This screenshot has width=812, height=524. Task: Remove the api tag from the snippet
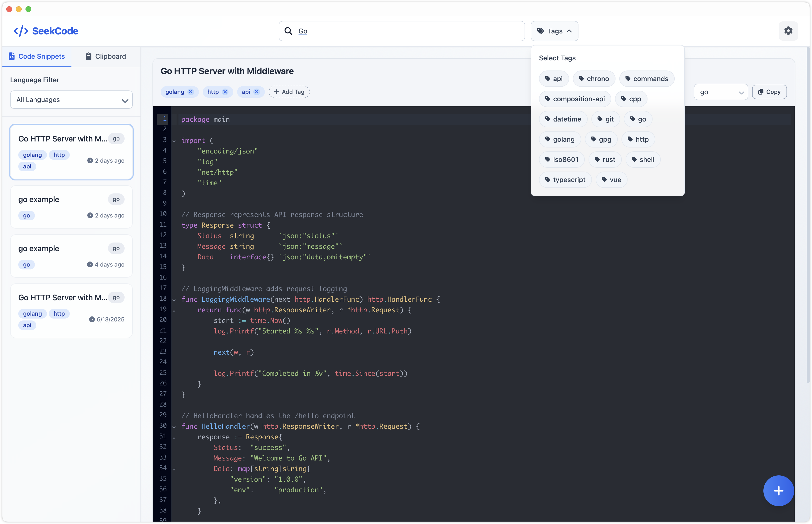(256, 92)
